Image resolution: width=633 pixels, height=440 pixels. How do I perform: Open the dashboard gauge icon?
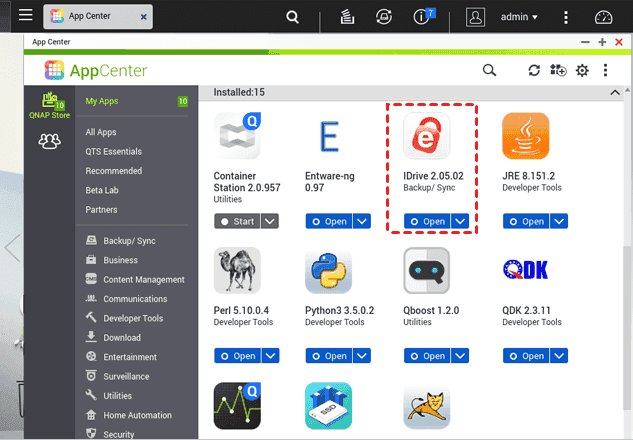pyautogui.click(x=604, y=17)
